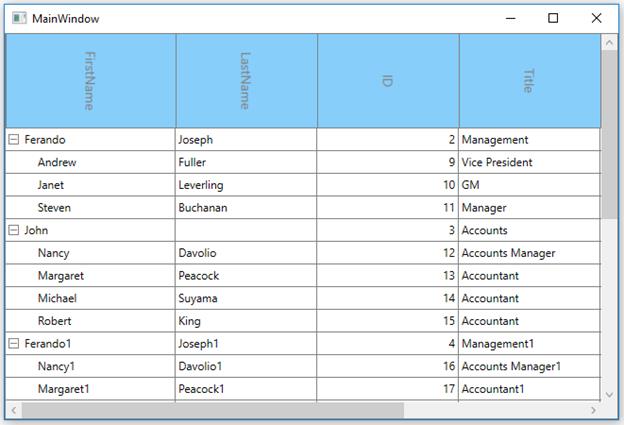
Task: Select the Robert cell
Action: [90, 321]
